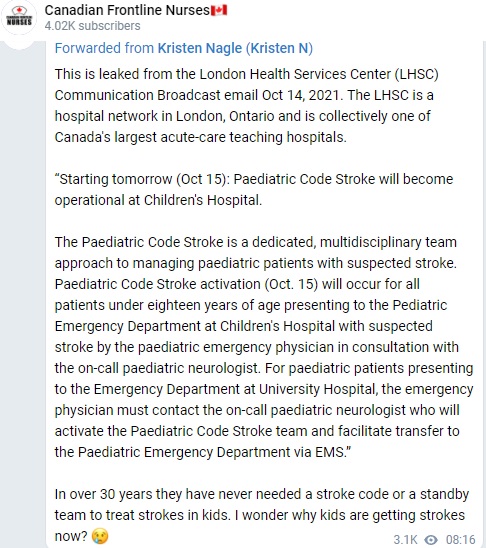The width and height of the screenshot is (486, 548).
Task: Click the Canadian flag emoji in title
Action: [x=219, y=10]
